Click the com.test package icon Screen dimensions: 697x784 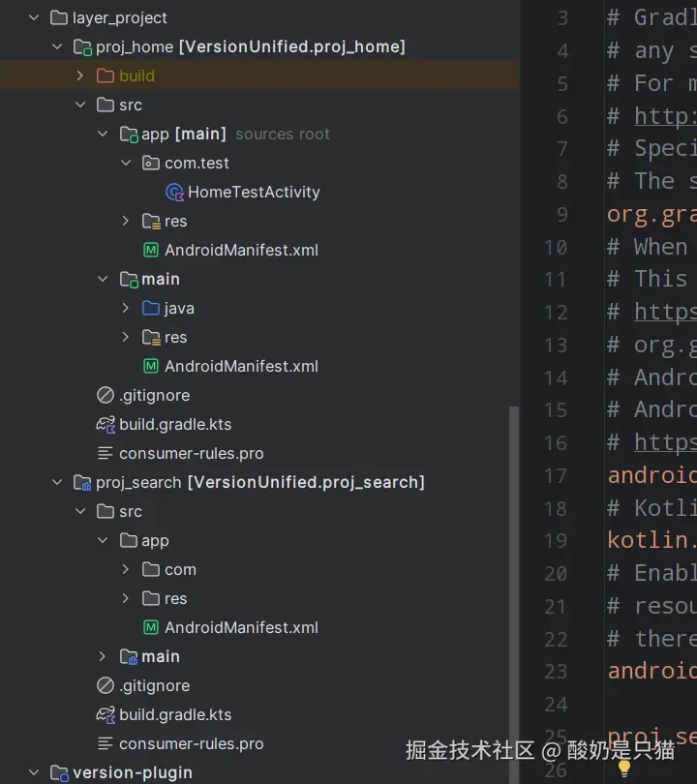pyautogui.click(x=150, y=163)
